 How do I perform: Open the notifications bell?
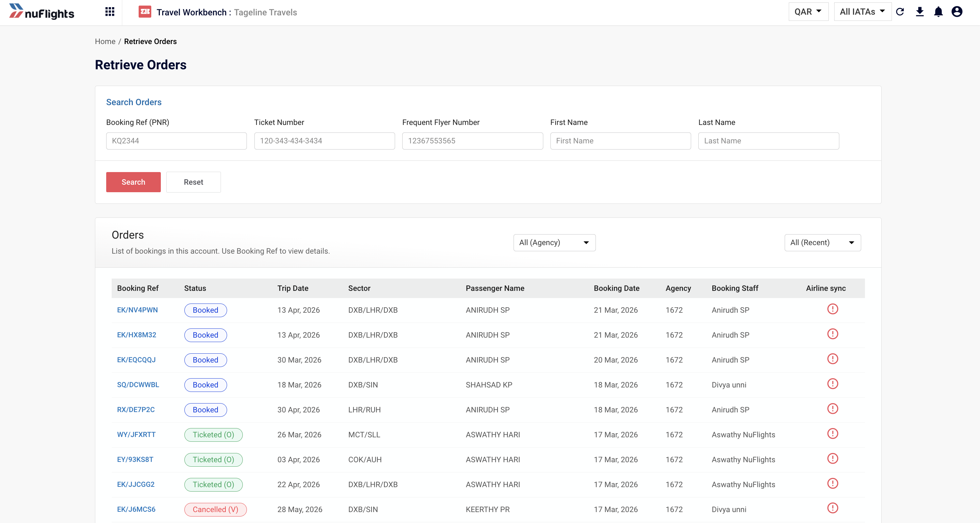939,12
